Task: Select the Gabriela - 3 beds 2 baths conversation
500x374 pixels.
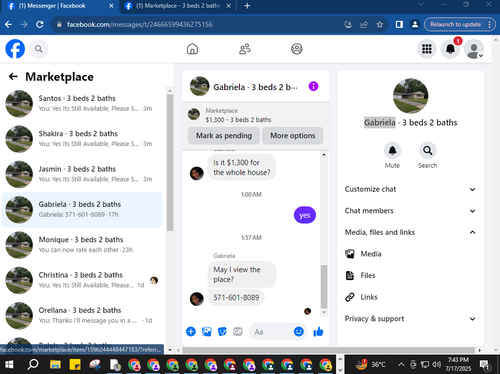Action: click(x=82, y=210)
